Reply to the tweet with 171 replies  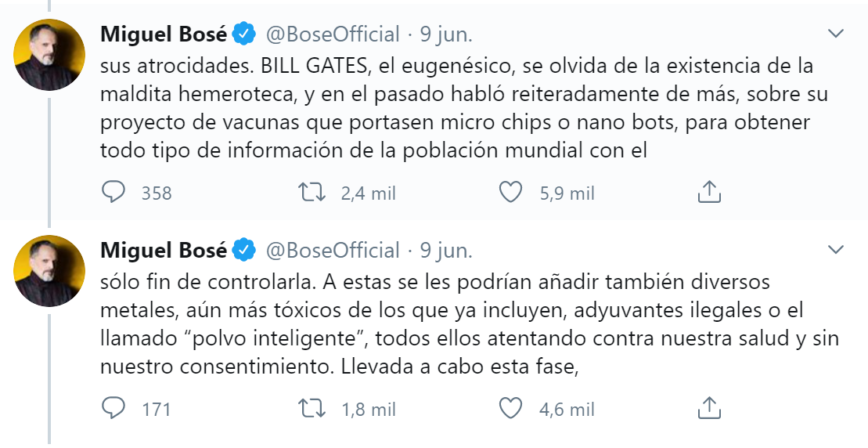coord(114,408)
